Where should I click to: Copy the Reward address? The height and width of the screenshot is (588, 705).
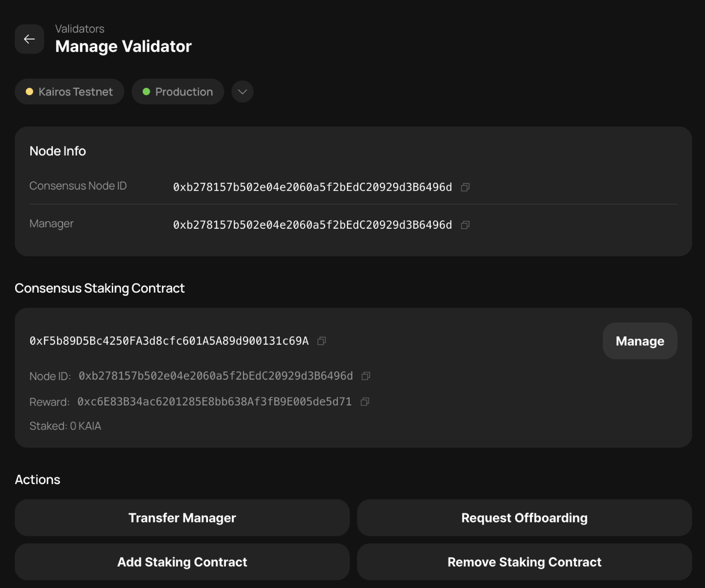coord(366,402)
